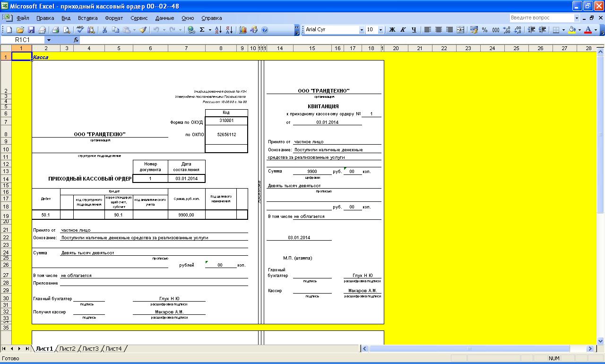605x364 pixels.
Task: Toggle italic formatting (К)
Action: 403,30
